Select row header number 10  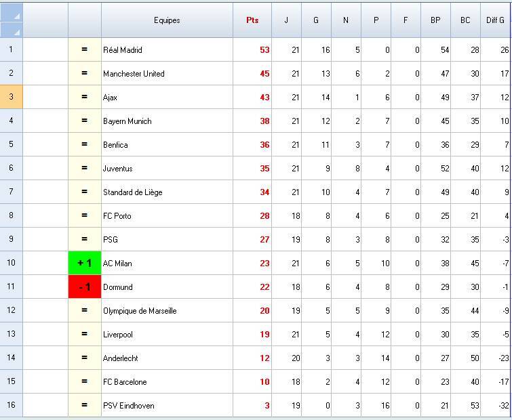click(x=12, y=263)
